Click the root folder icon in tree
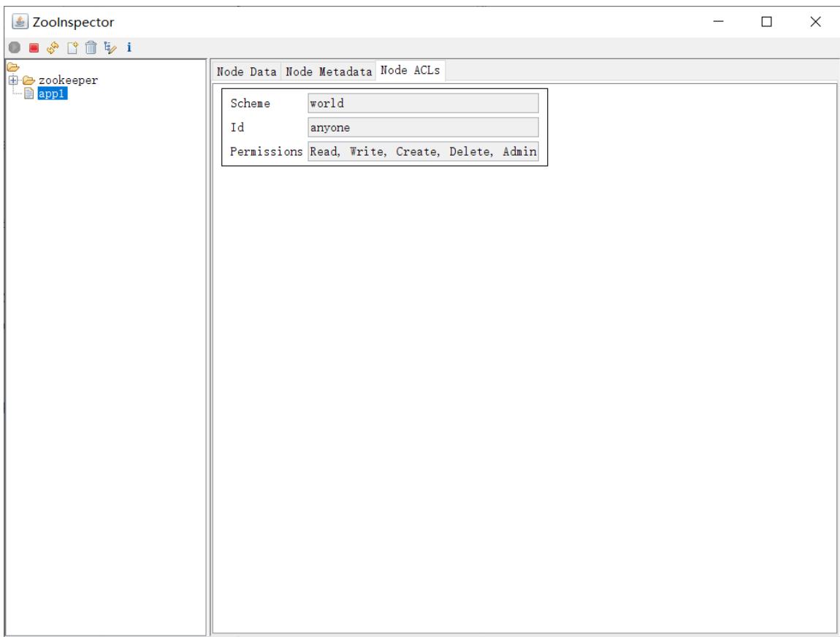840x637 pixels. 13,67
